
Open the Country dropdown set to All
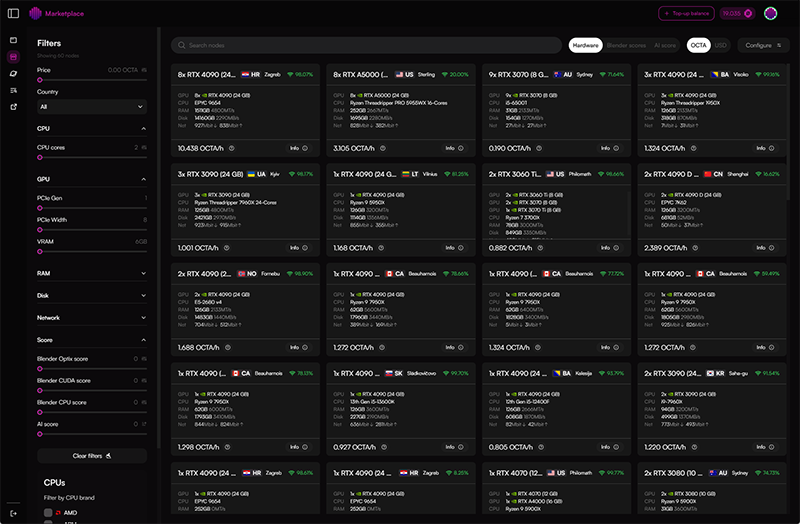click(x=92, y=107)
